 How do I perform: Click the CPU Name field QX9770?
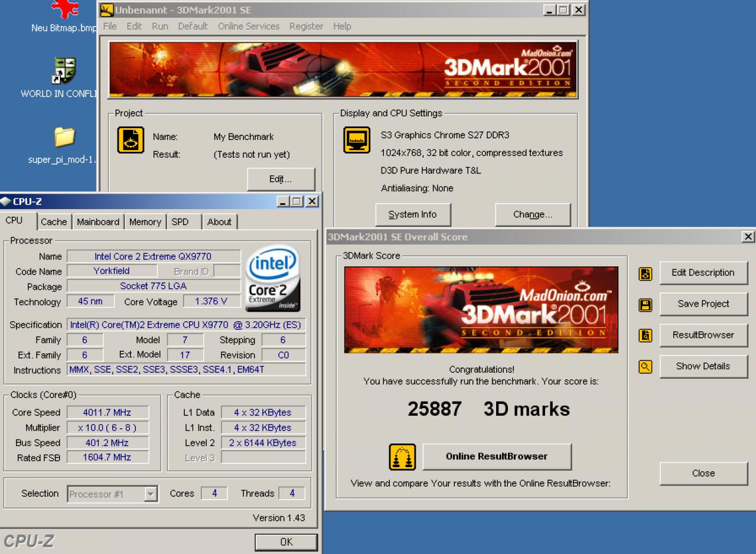click(154, 256)
